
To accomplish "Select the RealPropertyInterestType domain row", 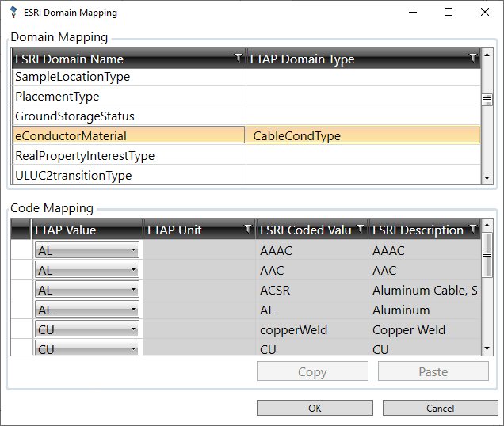I will [246, 155].
